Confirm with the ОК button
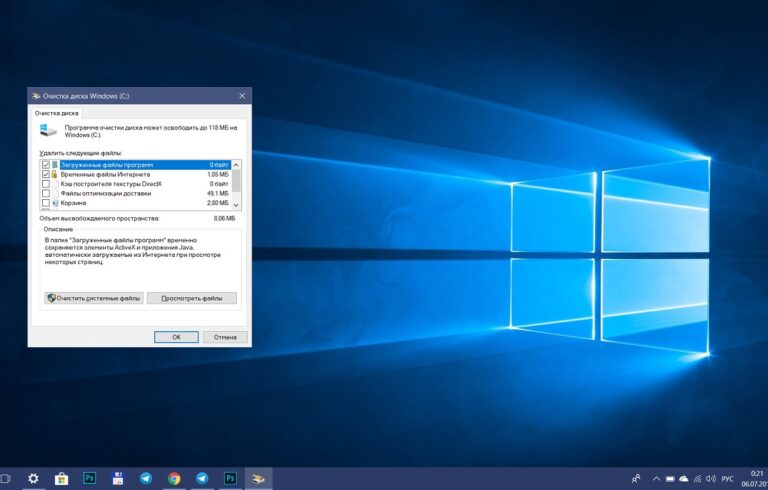768x490 pixels. click(x=176, y=337)
